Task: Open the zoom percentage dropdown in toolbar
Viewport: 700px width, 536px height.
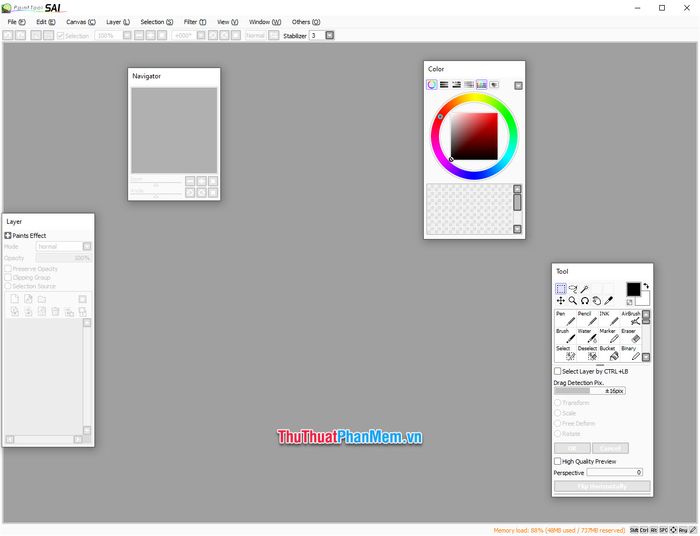Action: (127, 35)
